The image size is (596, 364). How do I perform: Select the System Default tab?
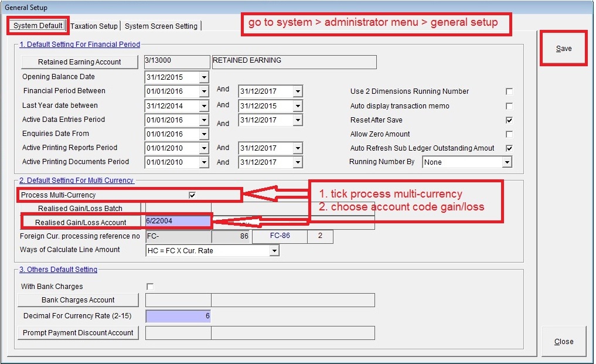tap(38, 26)
